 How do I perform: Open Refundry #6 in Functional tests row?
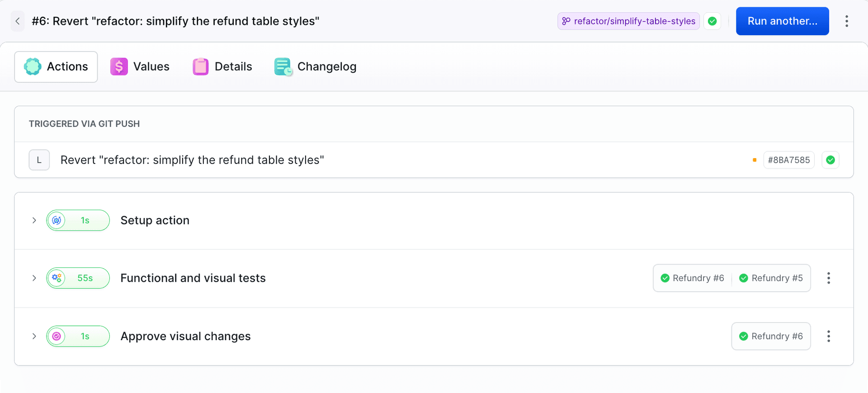[693, 278]
